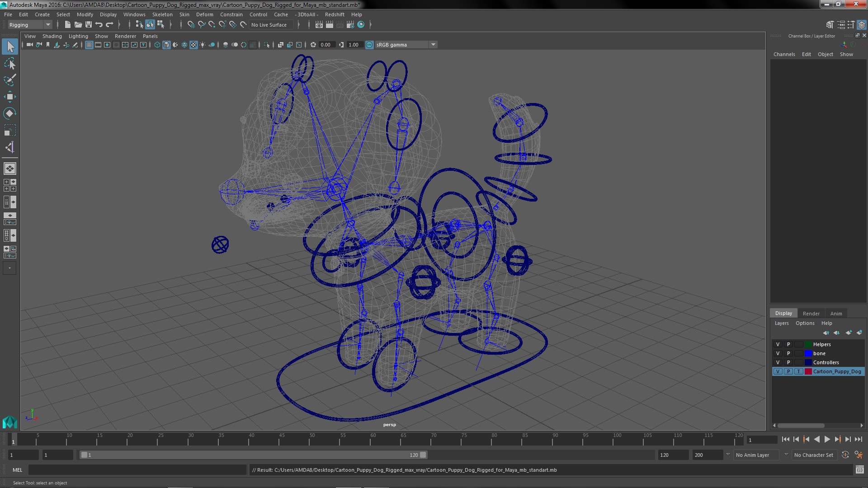Click the Save scene icon
The image size is (868, 488).
pyautogui.click(x=89, y=25)
